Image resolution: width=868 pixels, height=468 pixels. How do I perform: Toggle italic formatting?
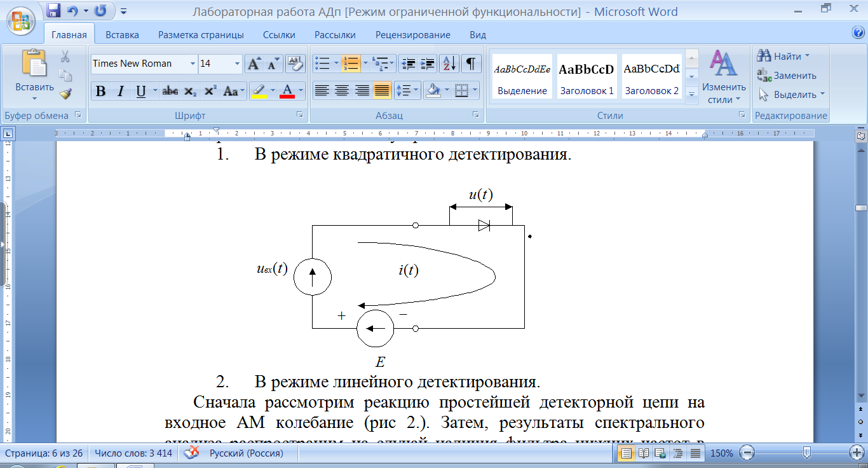[120, 91]
